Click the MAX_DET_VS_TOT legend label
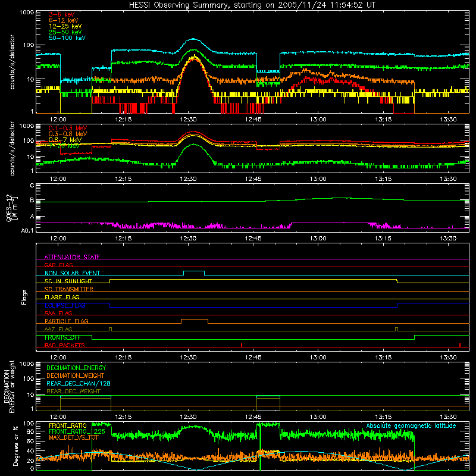The image size is (476, 476). (x=73, y=437)
